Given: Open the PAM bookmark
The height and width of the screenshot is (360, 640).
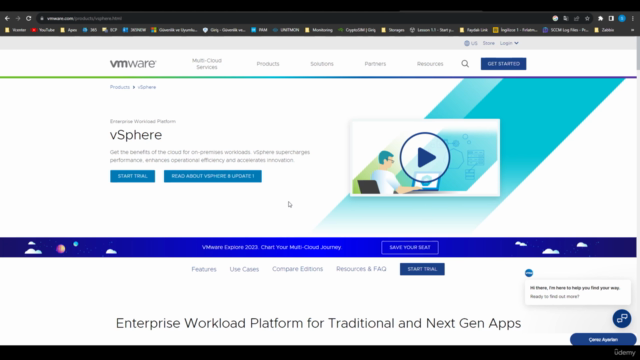Looking at the screenshot, I should coord(259,30).
